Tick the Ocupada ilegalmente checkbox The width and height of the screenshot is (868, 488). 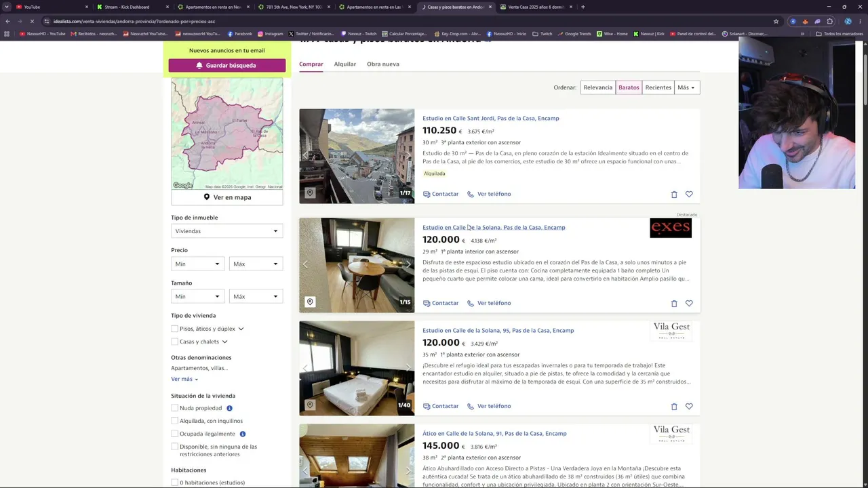click(x=175, y=434)
